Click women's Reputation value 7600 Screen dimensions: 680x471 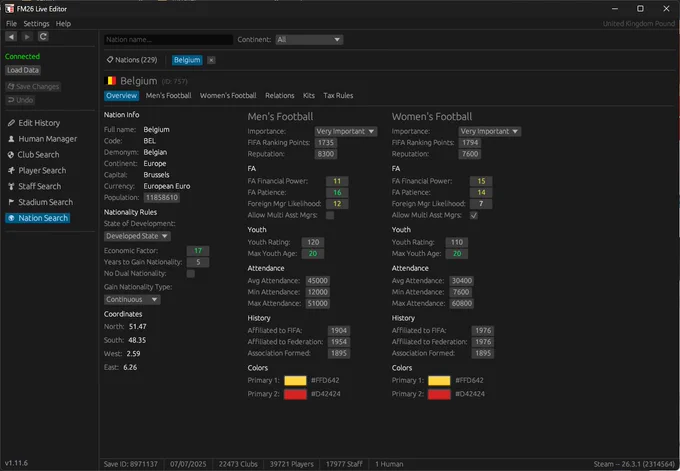(x=470, y=154)
